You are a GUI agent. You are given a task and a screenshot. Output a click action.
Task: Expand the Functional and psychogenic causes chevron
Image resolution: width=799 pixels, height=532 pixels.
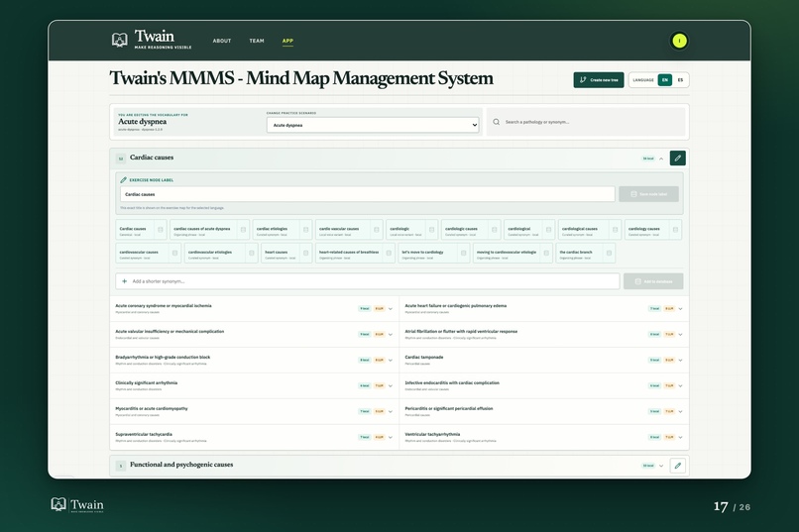tap(661, 466)
